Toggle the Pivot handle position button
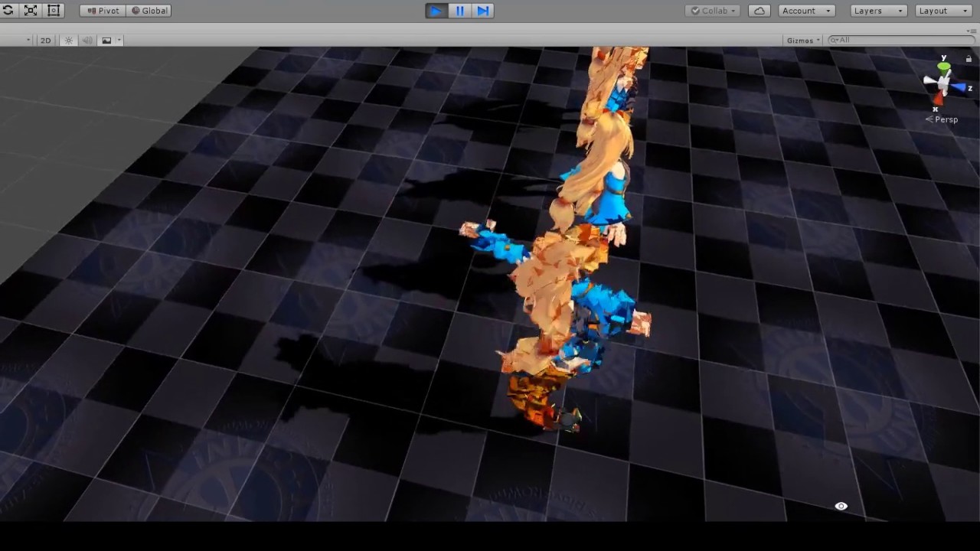Viewport: 980px width, 551px height. coord(103,11)
